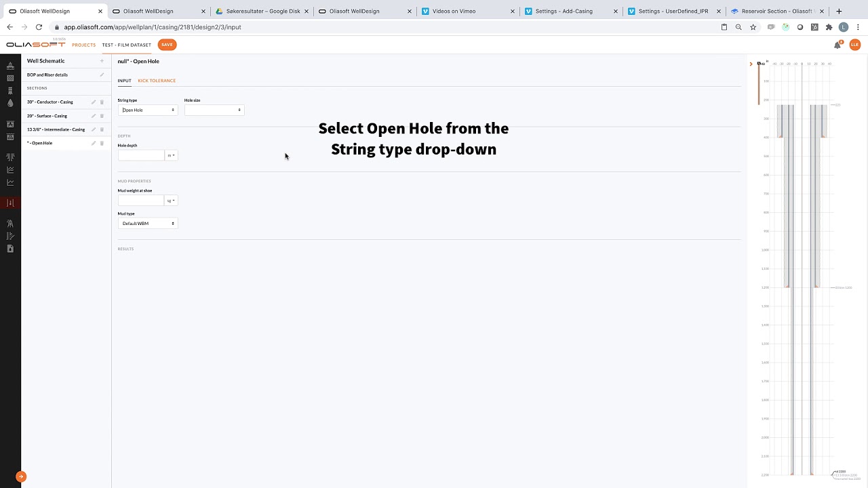The height and width of the screenshot is (488, 868).
Task: Open the rig icon in left sidebar
Action: [10, 66]
